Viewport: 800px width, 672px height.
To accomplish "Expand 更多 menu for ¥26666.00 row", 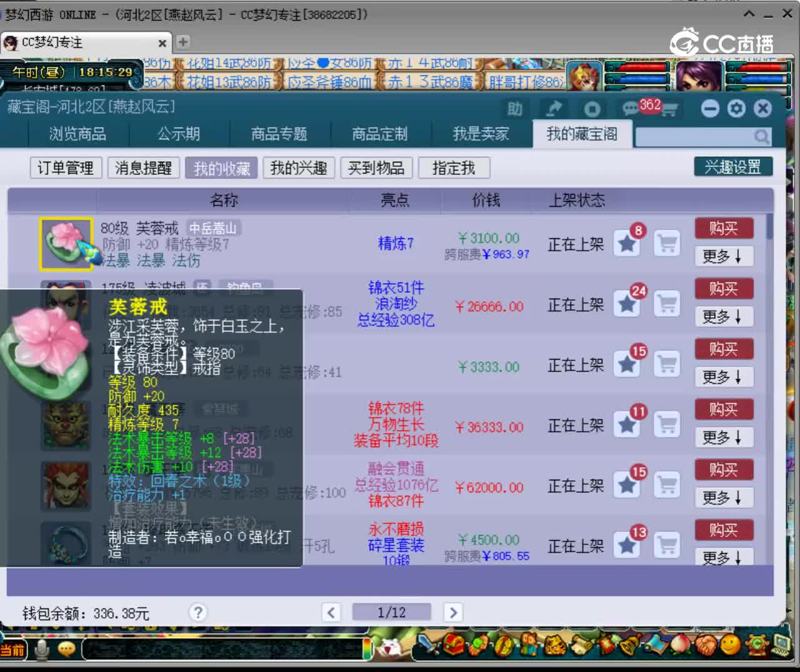I will point(724,317).
